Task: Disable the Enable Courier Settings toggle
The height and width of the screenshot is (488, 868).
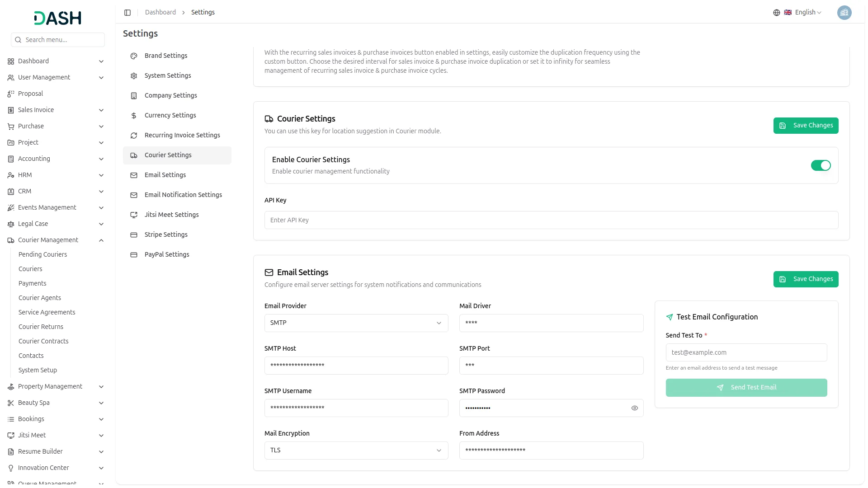Action: pyautogui.click(x=820, y=166)
